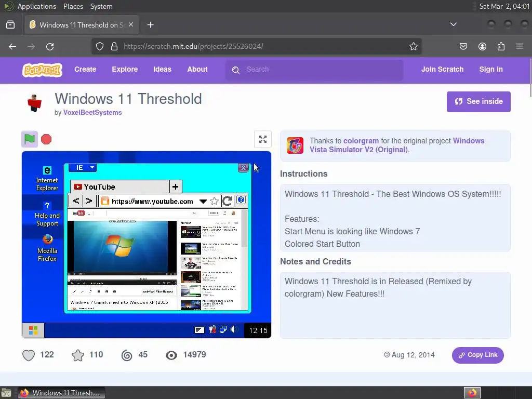Close the simulated IE window
The width and height of the screenshot is (532, 399).
243,168
